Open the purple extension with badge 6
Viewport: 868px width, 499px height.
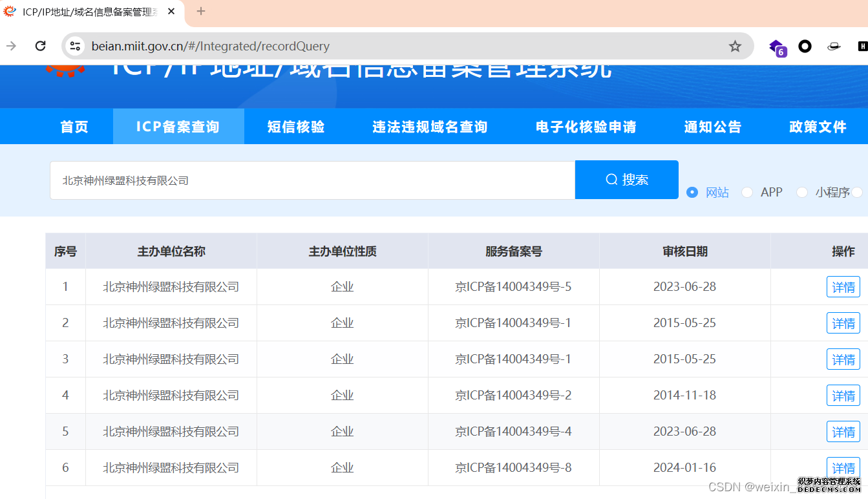coord(776,47)
